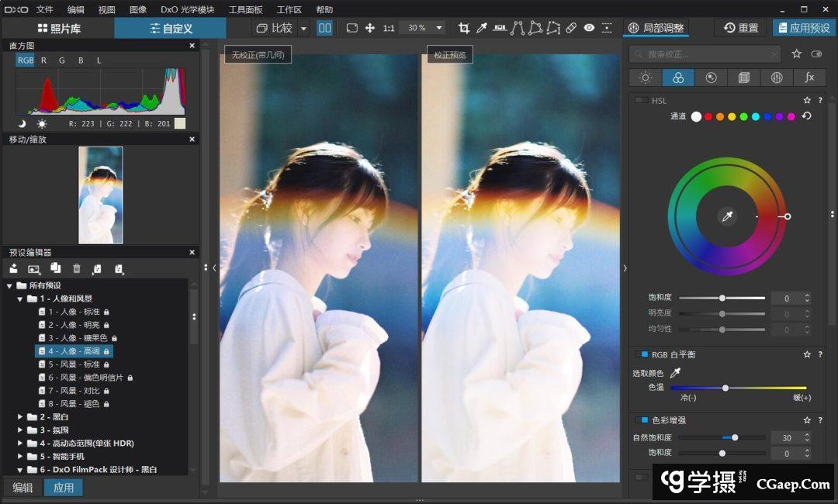Viewport: 838px width, 504px height.
Task: Click the delete preset trash icon
Action: (76, 268)
